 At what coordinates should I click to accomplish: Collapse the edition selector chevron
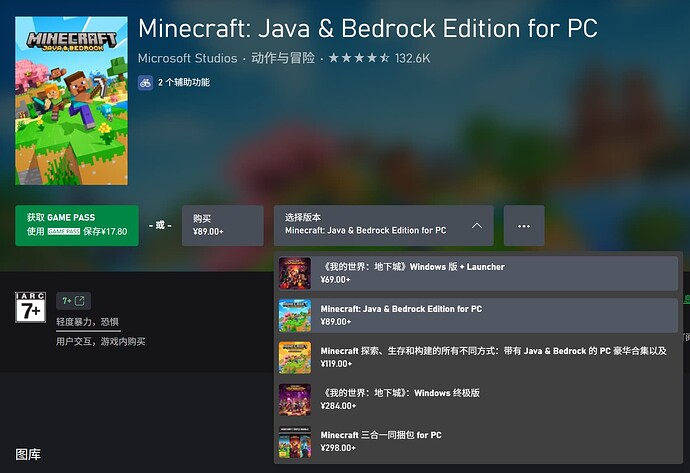[477, 226]
